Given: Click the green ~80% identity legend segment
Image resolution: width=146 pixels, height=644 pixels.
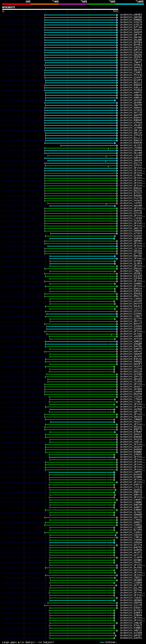Looking at the screenshot, I should click(101, 4).
